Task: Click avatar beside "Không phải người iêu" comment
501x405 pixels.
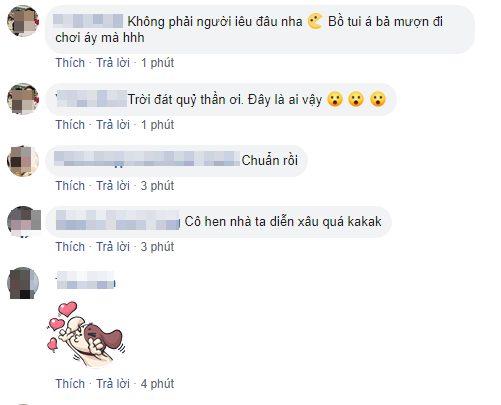Action: click(23, 21)
